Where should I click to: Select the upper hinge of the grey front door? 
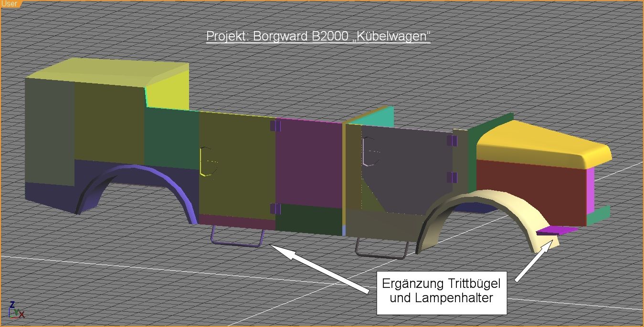pos(452,141)
